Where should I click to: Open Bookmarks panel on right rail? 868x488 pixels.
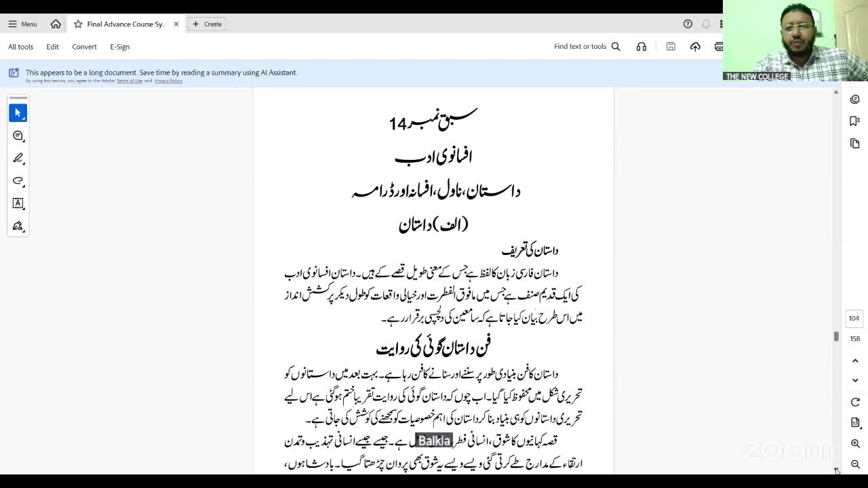pos(854,121)
